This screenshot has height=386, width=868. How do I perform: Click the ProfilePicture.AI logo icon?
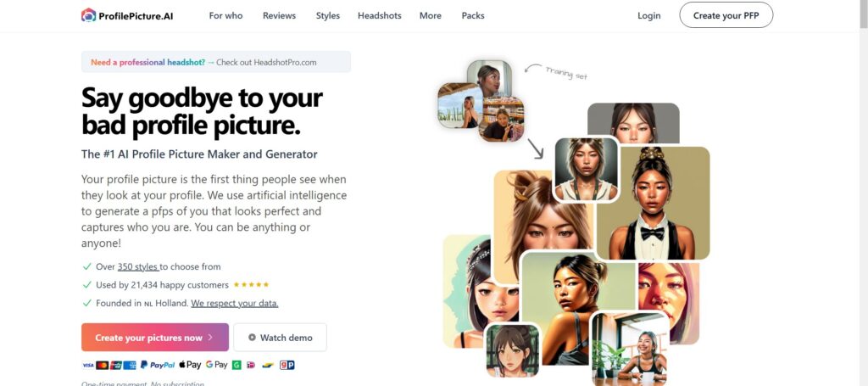pos(88,15)
